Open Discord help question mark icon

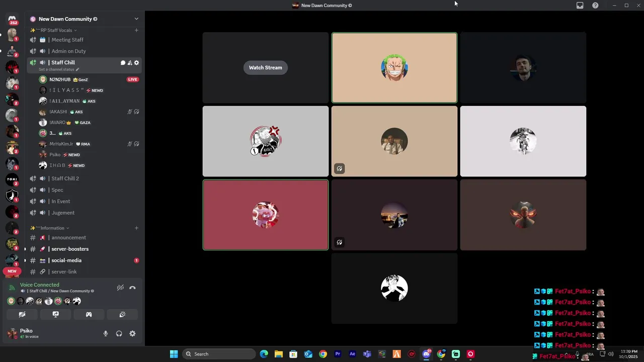coord(595,6)
